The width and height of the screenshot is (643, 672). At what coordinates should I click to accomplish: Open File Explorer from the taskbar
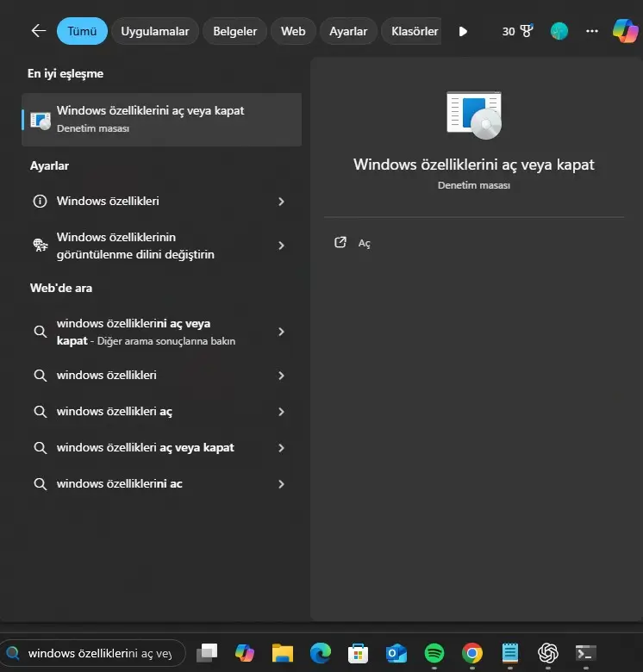(x=284, y=653)
